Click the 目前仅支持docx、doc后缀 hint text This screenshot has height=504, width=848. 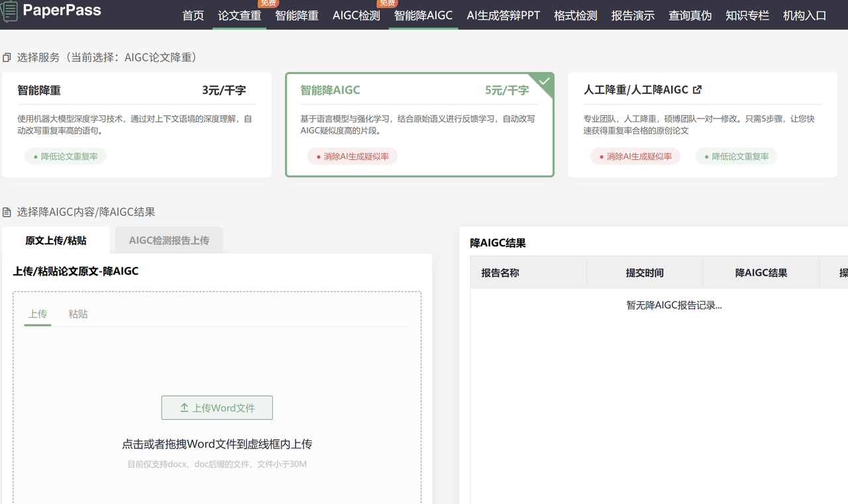click(x=217, y=464)
